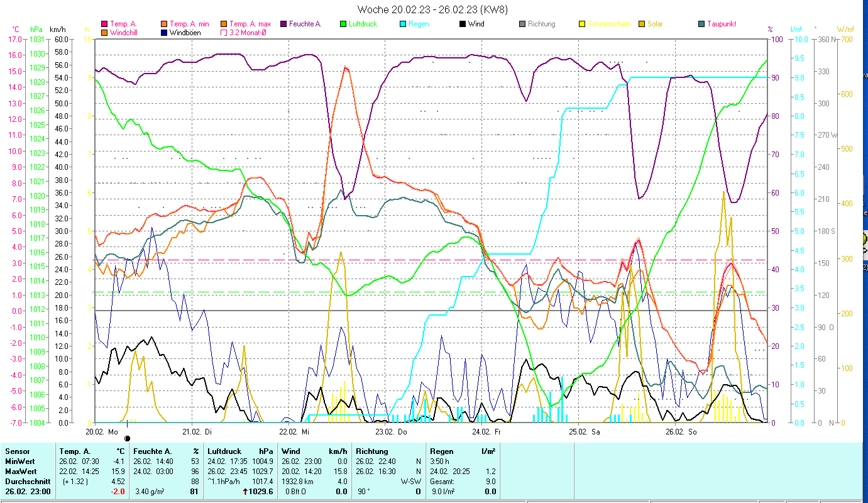This screenshot has height=503, width=868.
Task: Select the '3:50 h' value in Regen column
Action: tap(440, 461)
